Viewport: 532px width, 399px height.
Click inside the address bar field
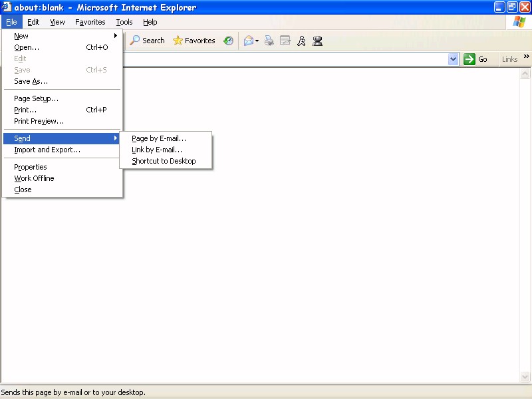pyautogui.click(x=285, y=59)
